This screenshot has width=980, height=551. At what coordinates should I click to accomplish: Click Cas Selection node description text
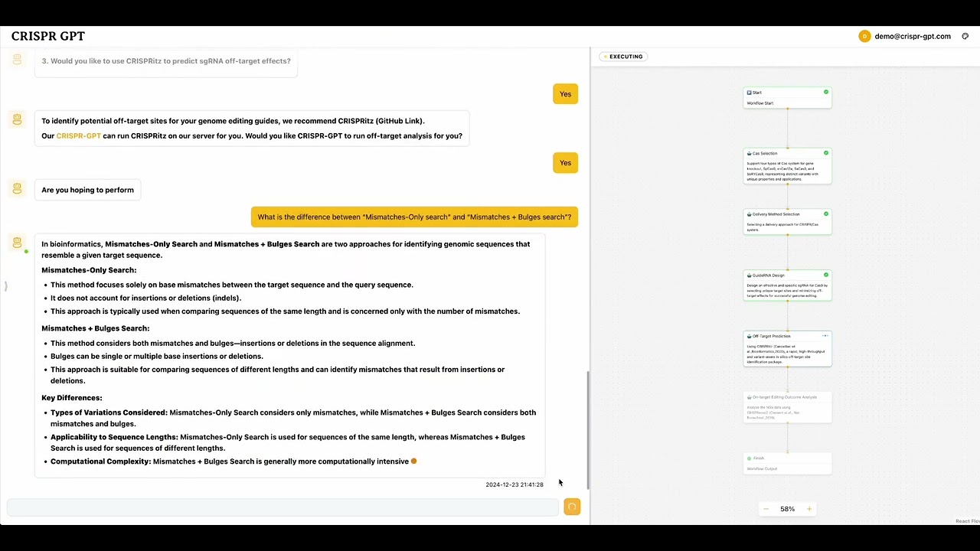pos(783,171)
